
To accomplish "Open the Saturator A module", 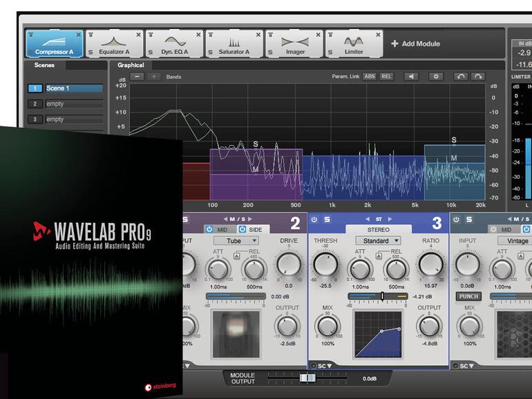I will coord(234,43).
